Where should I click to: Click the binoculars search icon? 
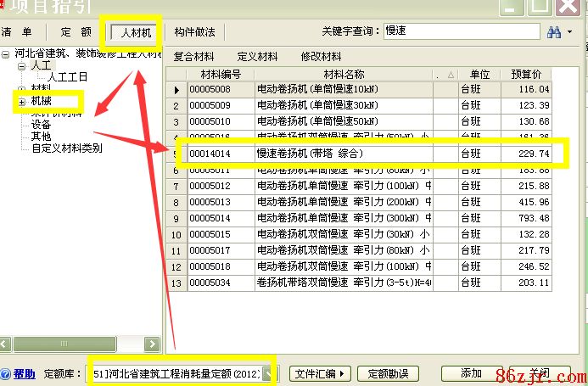(x=554, y=32)
